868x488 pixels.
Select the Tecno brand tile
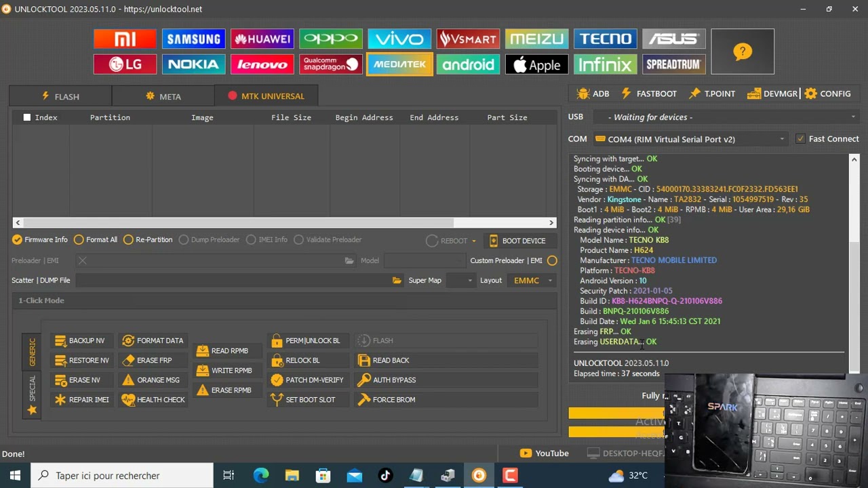[605, 39]
